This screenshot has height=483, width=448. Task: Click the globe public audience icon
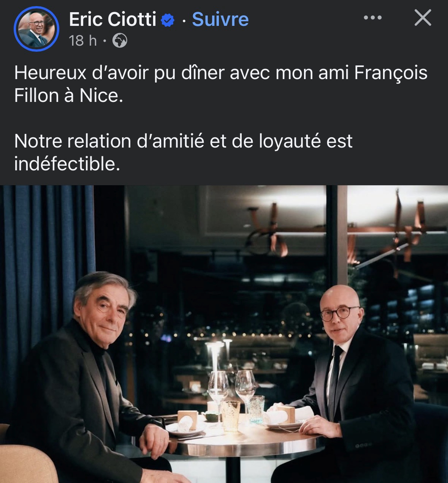[x=120, y=41]
